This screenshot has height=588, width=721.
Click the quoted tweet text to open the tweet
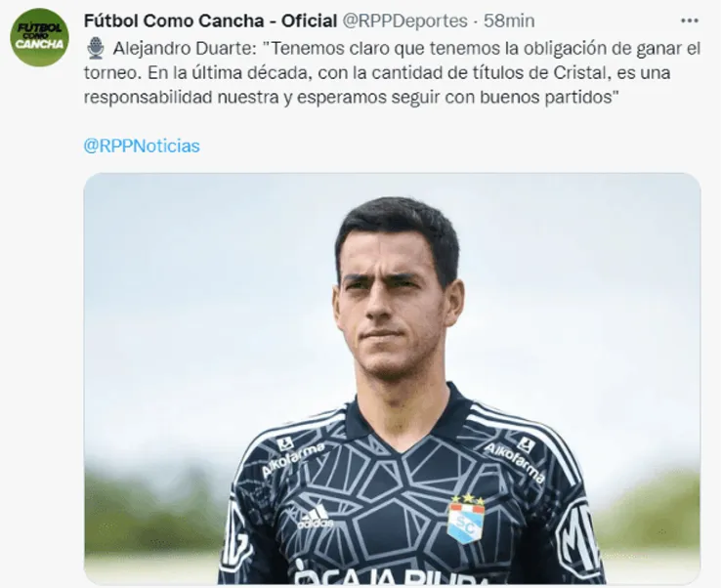(x=392, y=73)
